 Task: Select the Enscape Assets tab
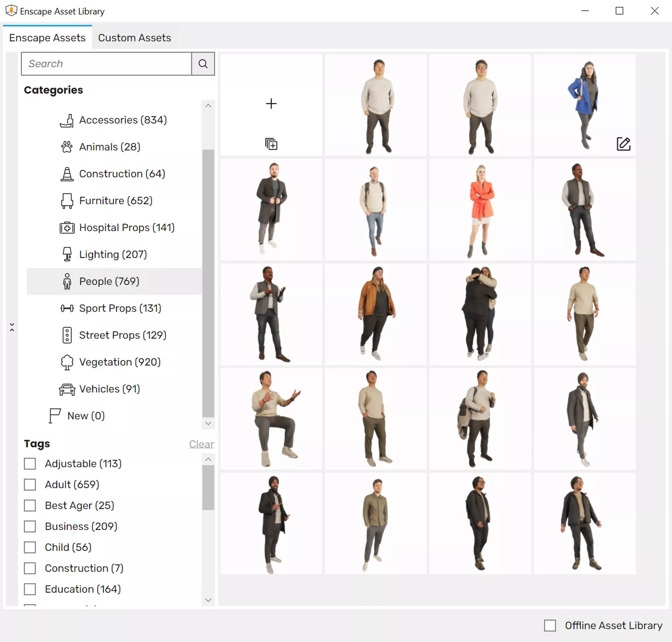47,38
